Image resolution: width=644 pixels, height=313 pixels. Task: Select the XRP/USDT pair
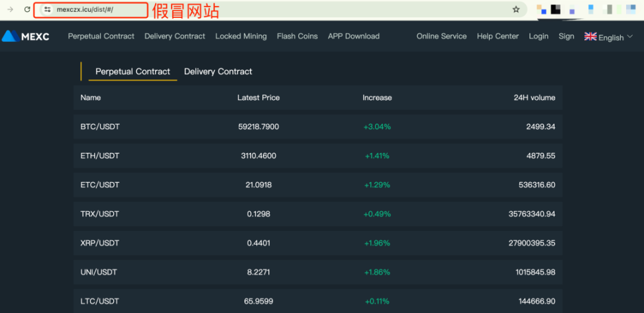point(100,244)
